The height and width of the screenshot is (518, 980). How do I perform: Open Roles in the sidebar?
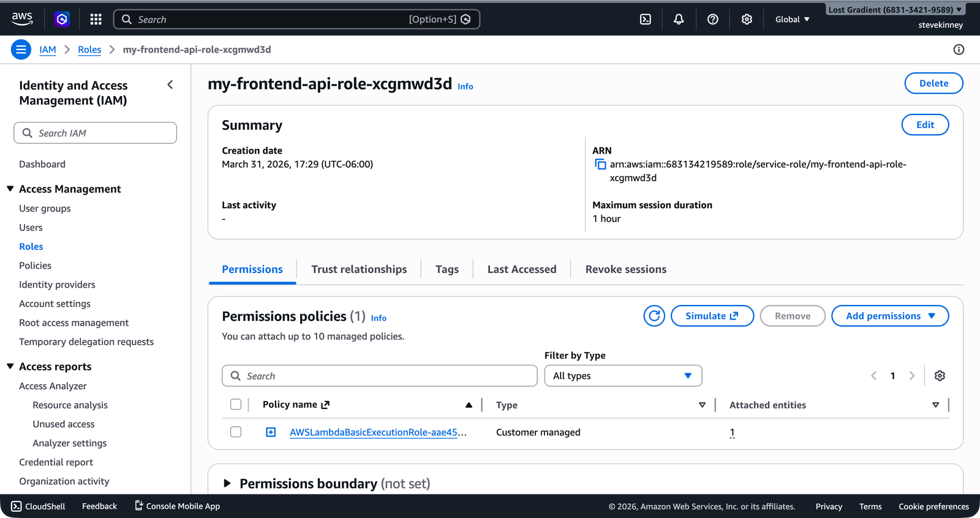coord(31,246)
